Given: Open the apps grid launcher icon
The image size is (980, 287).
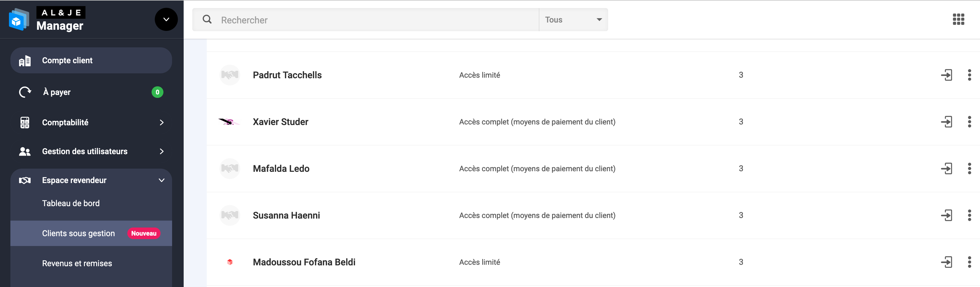Looking at the screenshot, I should 958,19.
